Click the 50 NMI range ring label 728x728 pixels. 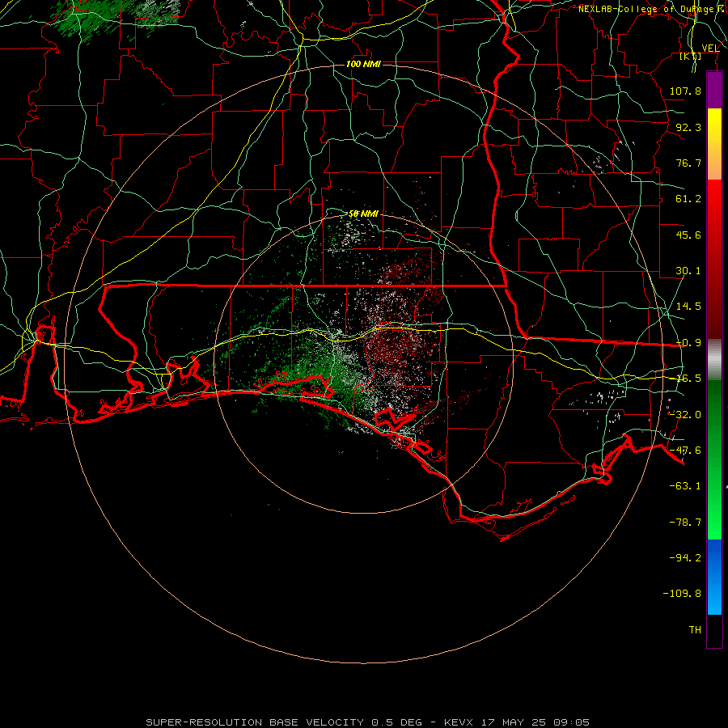pyautogui.click(x=363, y=214)
